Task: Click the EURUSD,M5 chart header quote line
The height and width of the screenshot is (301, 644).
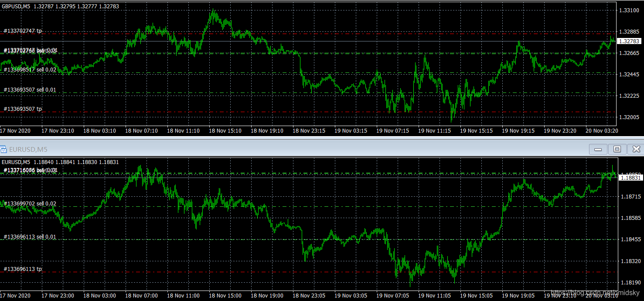Action: click(60, 162)
